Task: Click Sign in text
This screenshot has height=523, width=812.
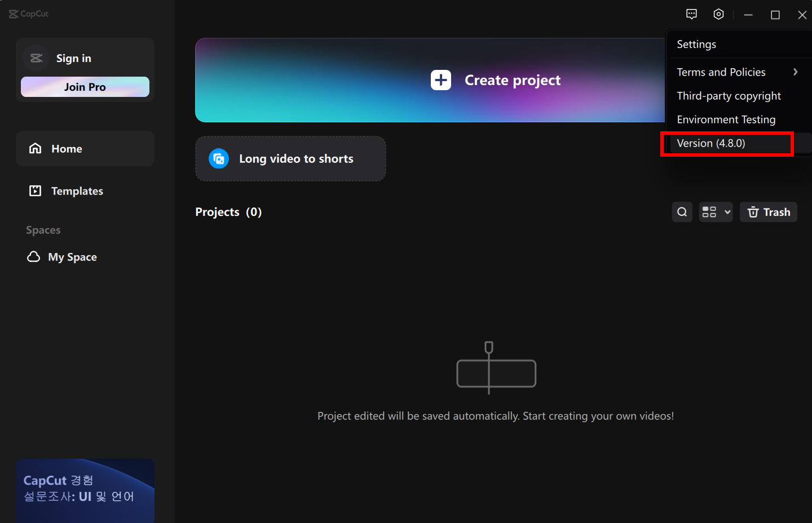Action: [x=74, y=58]
